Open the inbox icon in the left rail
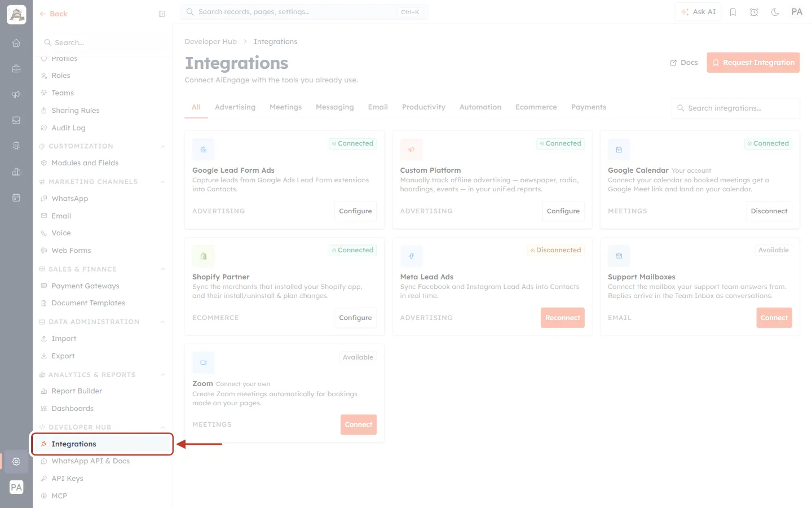The image size is (812, 508). pos(16,120)
